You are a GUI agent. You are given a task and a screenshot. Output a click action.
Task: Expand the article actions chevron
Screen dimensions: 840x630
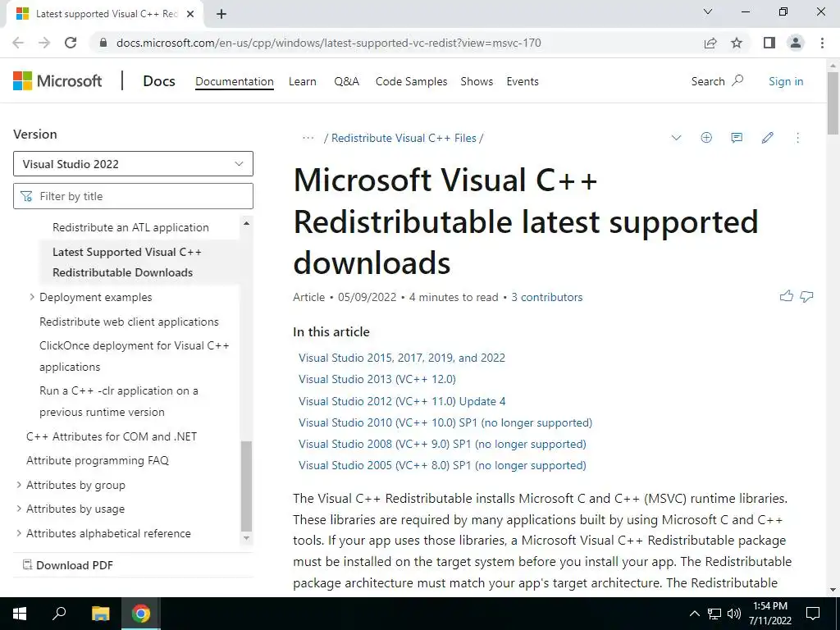click(676, 138)
